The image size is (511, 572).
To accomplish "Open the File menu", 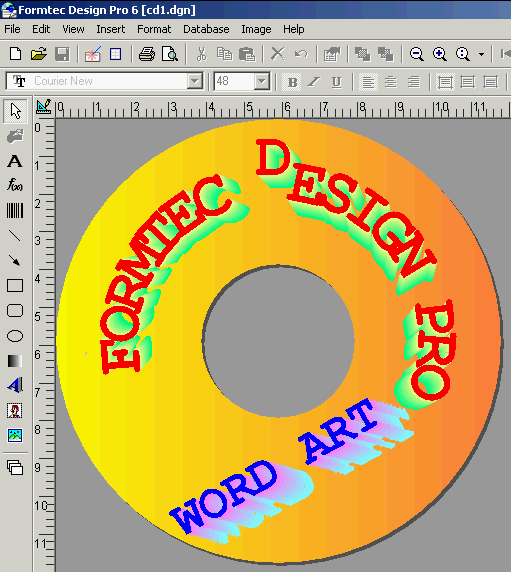I will pyautogui.click(x=12, y=29).
